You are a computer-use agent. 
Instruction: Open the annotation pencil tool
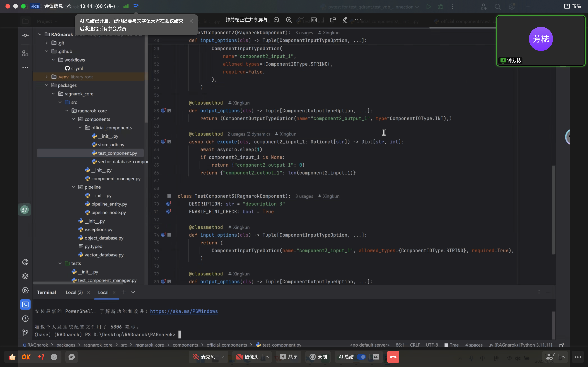(345, 20)
